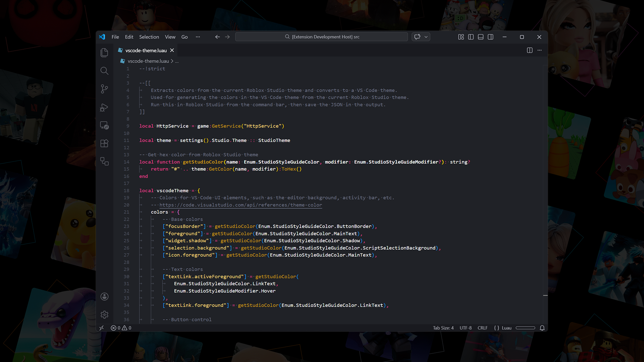Image resolution: width=644 pixels, height=362 pixels.
Task: Open the View menu
Action: [170, 37]
